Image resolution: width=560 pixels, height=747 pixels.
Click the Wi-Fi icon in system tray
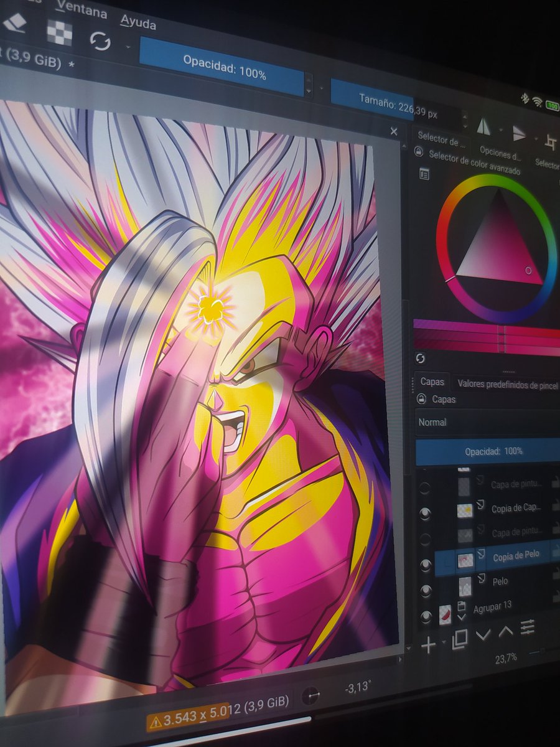click(x=537, y=102)
